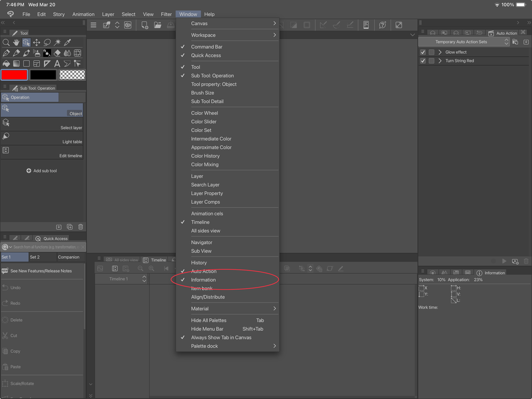Open Temporary Auto Action Sets dropdown
The image size is (532, 399).
464,42
